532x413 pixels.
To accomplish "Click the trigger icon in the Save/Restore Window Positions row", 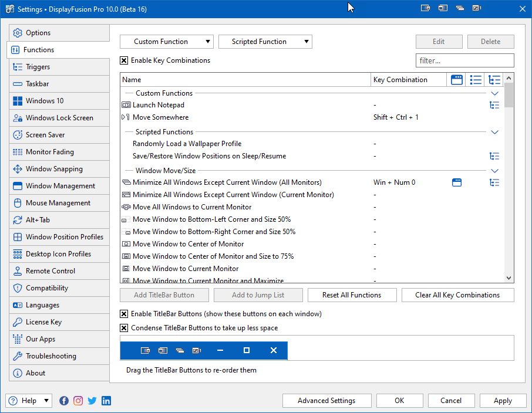I will [494, 156].
